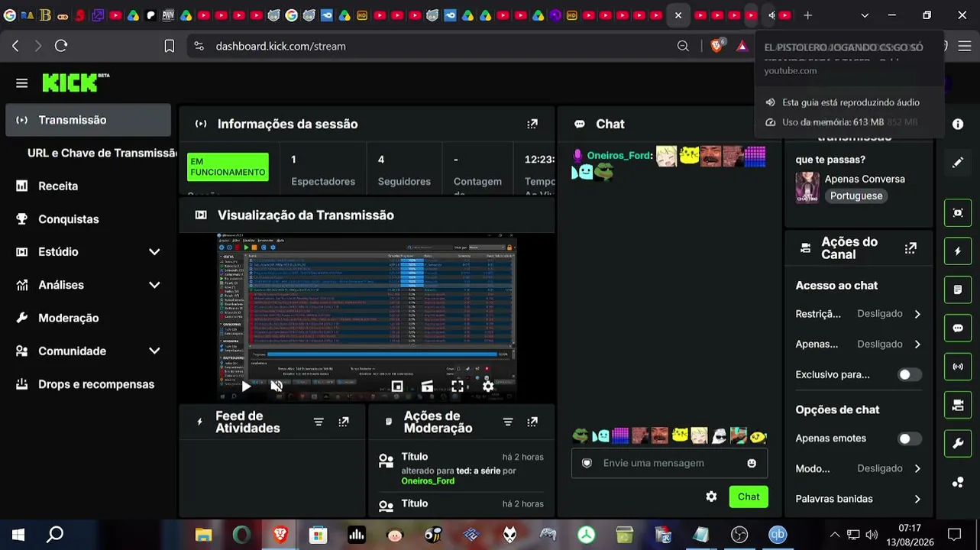Pop out the Ações de Moderação panel
980x550 pixels.
click(x=532, y=422)
